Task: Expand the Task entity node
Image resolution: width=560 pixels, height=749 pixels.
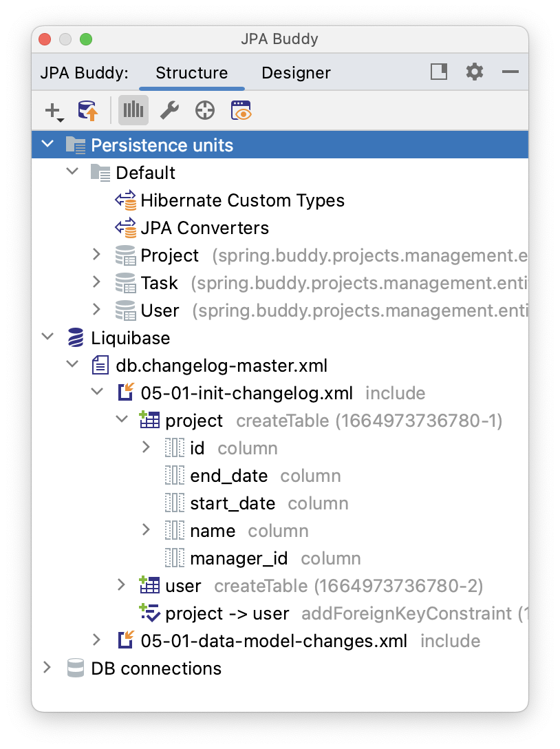Action: (x=96, y=282)
